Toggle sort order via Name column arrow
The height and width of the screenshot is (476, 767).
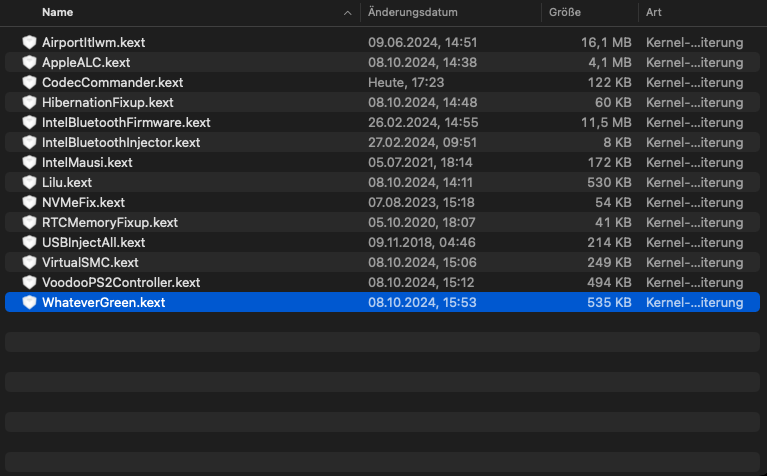pyautogui.click(x=348, y=13)
